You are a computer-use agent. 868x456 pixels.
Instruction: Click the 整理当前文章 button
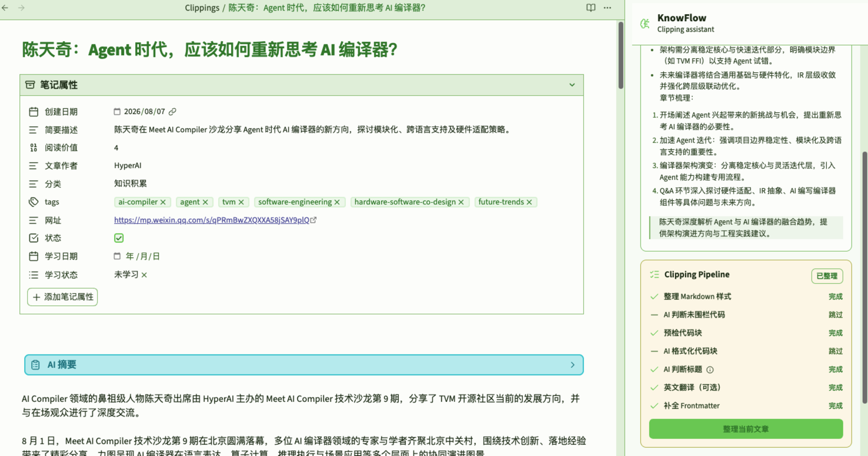pyautogui.click(x=746, y=429)
